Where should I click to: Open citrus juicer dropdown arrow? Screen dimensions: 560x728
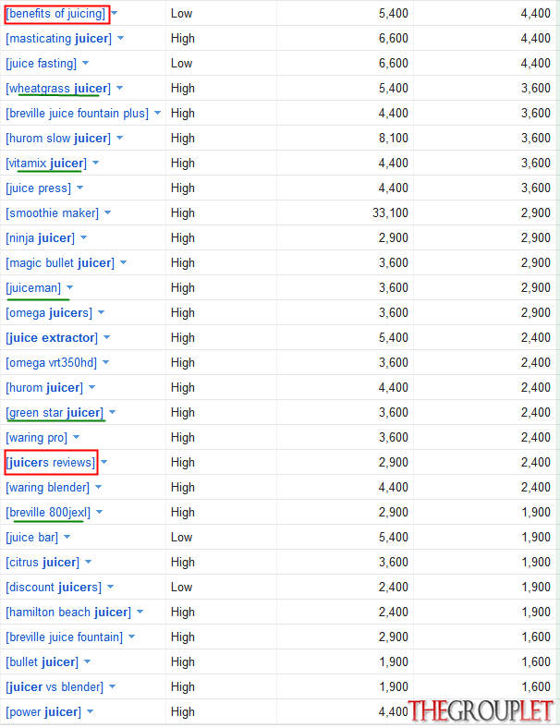(x=88, y=563)
